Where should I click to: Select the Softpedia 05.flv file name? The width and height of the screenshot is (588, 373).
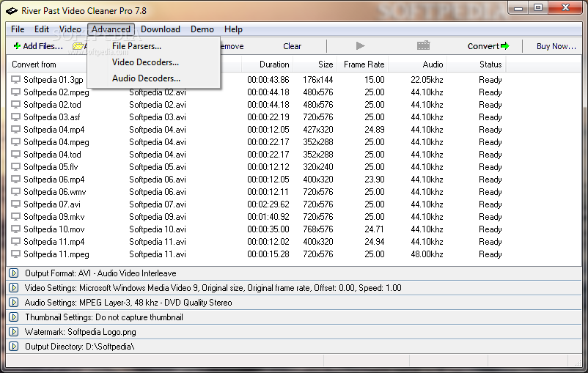click(51, 167)
